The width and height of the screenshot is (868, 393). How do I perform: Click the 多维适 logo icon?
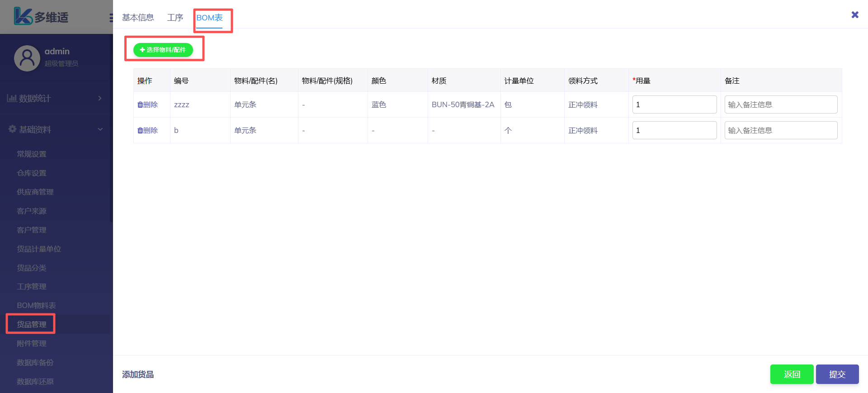tap(23, 16)
